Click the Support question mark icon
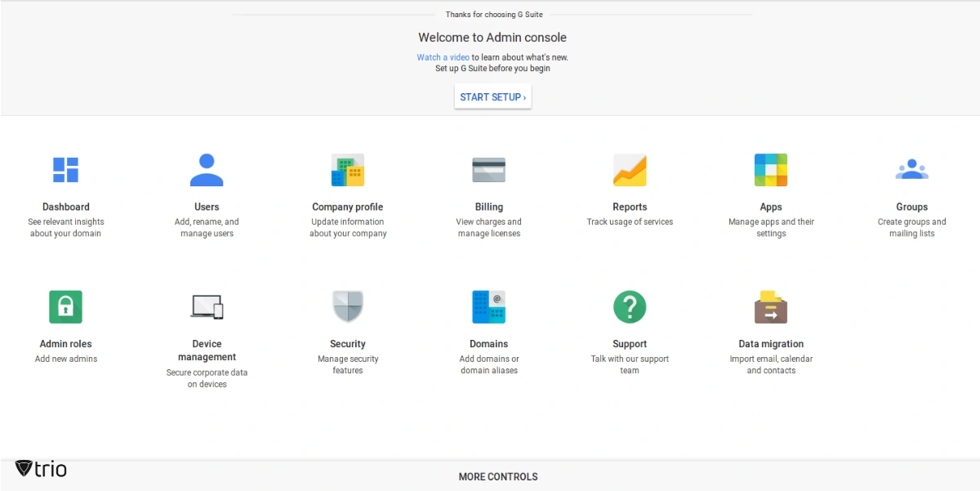980x491 pixels. [x=630, y=307]
